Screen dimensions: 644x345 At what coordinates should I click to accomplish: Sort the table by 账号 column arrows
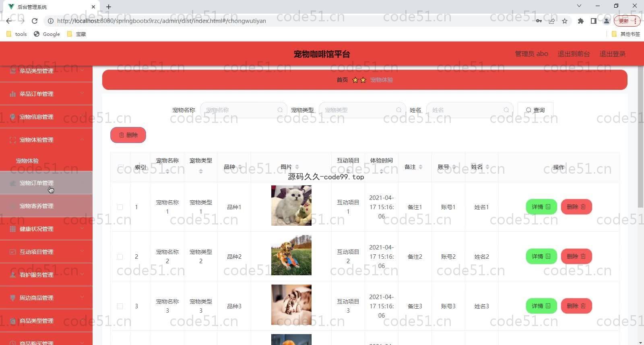(x=454, y=167)
